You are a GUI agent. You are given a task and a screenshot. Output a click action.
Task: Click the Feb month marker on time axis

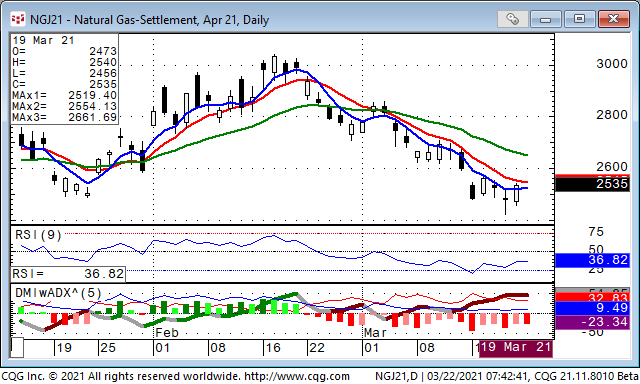click(x=167, y=333)
